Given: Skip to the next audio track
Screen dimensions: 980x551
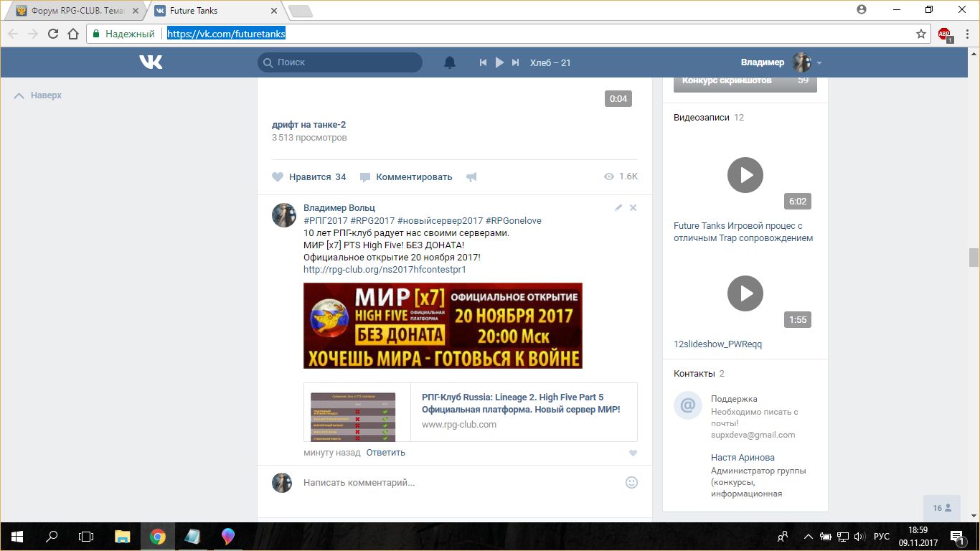Looking at the screenshot, I should (515, 62).
